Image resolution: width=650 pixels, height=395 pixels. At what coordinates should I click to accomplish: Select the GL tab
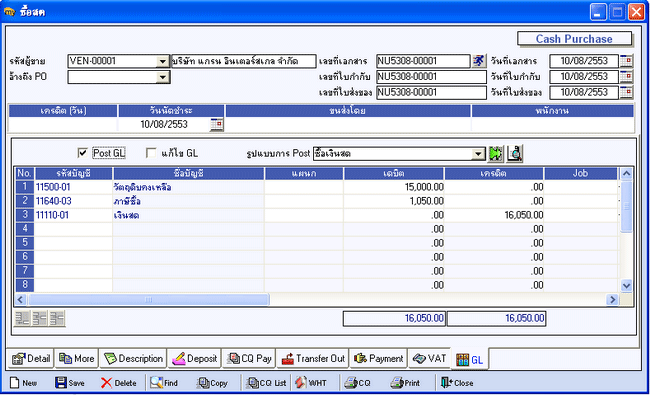470,360
